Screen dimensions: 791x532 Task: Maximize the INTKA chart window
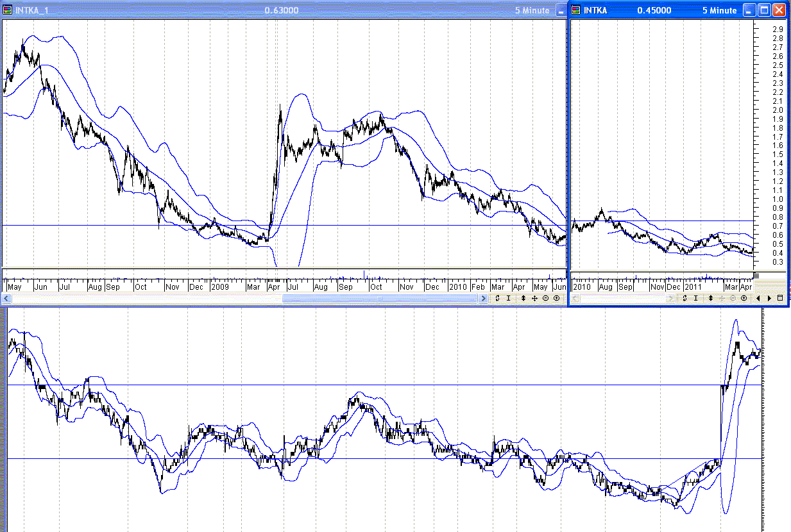(x=764, y=10)
